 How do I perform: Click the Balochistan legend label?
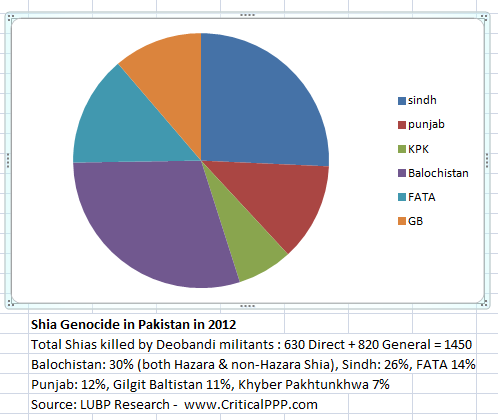click(438, 173)
